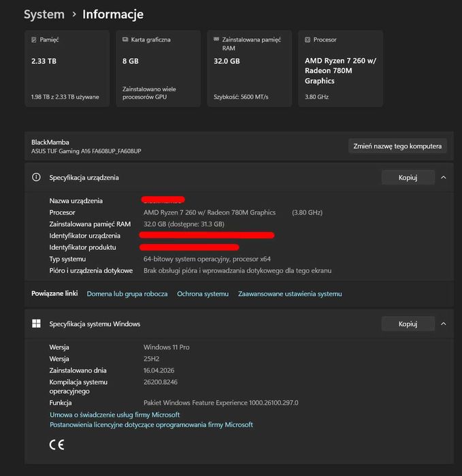Image resolution: width=462 pixels, height=476 pixels.
Task: Go back to System breadcrumb
Action: pyautogui.click(x=44, y=14)
